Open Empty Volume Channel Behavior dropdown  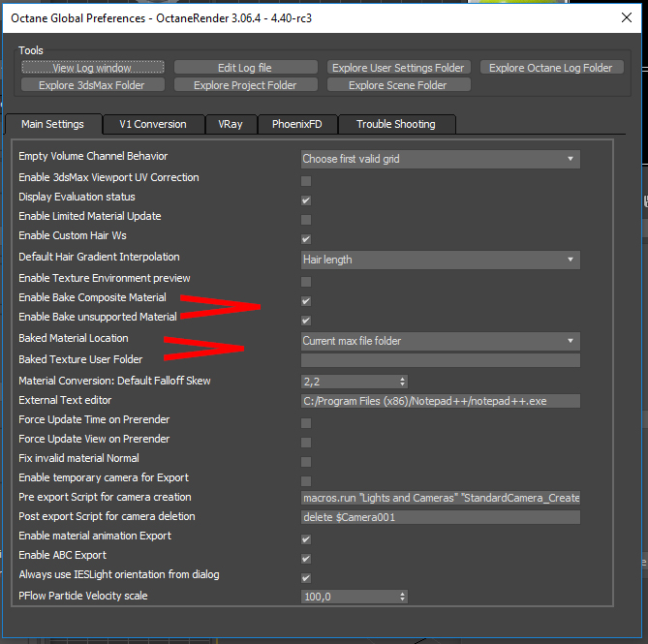coord(440,159)
